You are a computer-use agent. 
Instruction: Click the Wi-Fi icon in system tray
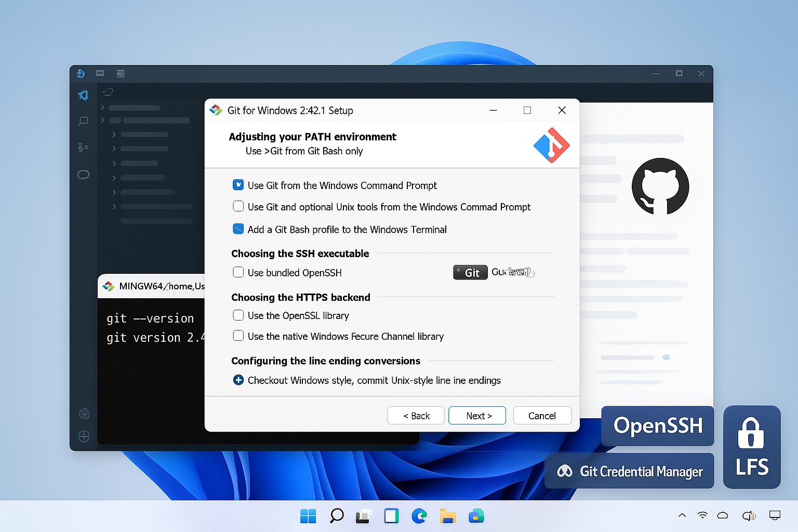click(702, 515)
